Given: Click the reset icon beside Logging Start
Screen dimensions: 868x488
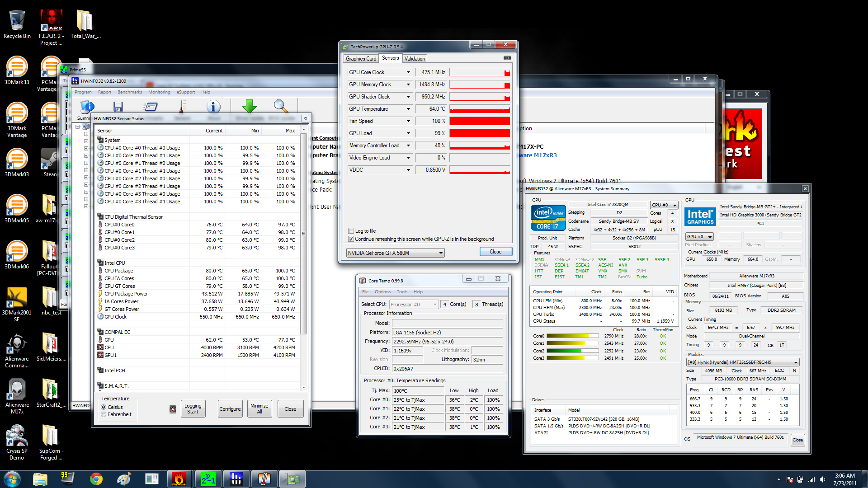Looking at the screenshot, I should pyautogui.click(x=173, y=409).
